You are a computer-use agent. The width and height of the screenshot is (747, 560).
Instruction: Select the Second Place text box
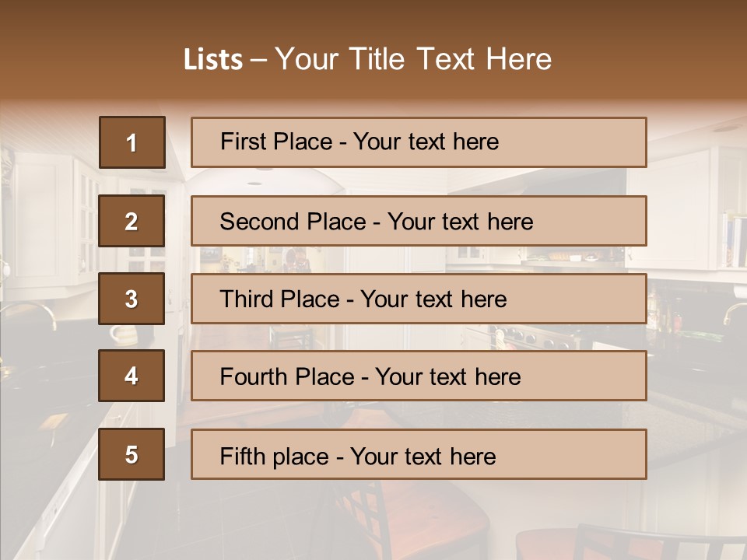click(419, 221)
